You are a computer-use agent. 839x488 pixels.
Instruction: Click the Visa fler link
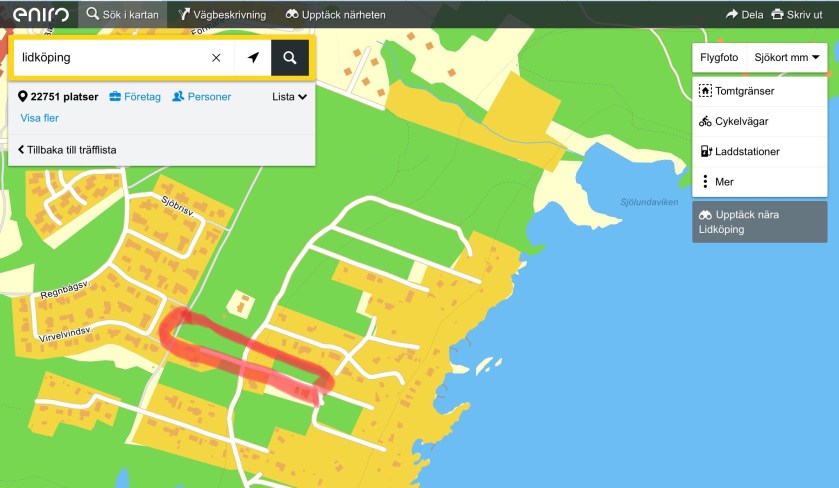pos(38,118)
